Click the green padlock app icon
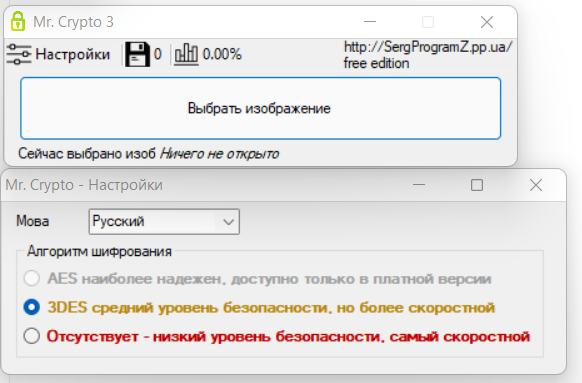This screenshot has width=582, height=383. [x=18, y=21]
